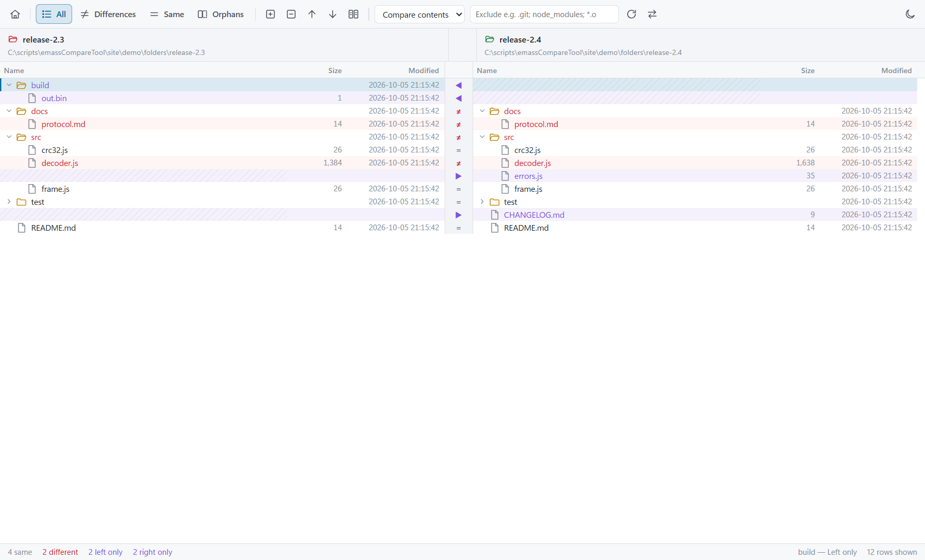This screenshot has width=925, height=560.
Task: Select frame.js in right pane
Action: (x=528, y=189)
